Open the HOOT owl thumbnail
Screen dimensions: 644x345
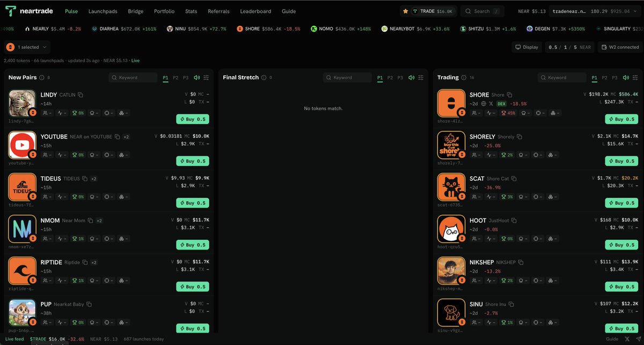point(451,229)
